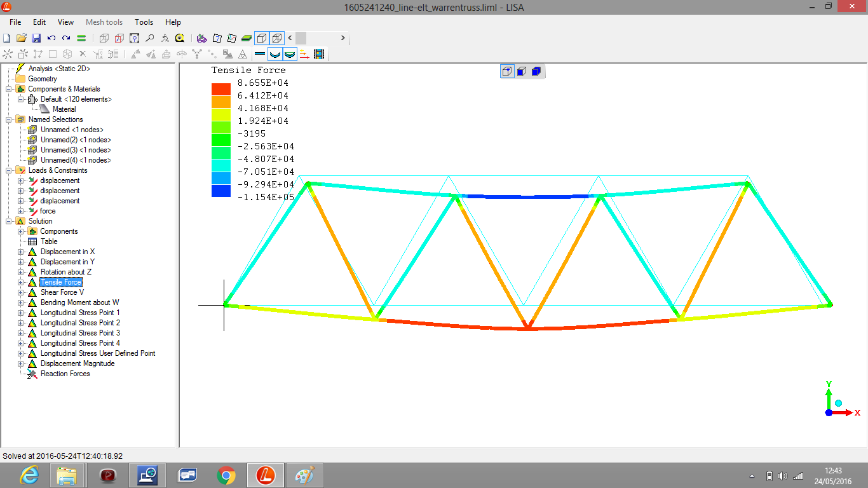Expand the Displacement in X node
This screenshot has height=488, width=868.
click(x=21, y=252)
